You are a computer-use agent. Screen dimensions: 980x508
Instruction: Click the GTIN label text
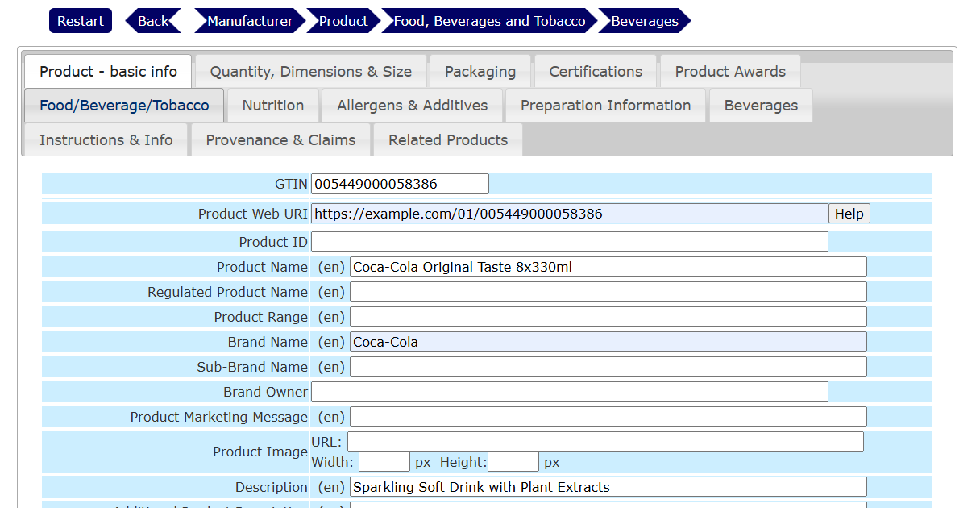tap(291, 184)
